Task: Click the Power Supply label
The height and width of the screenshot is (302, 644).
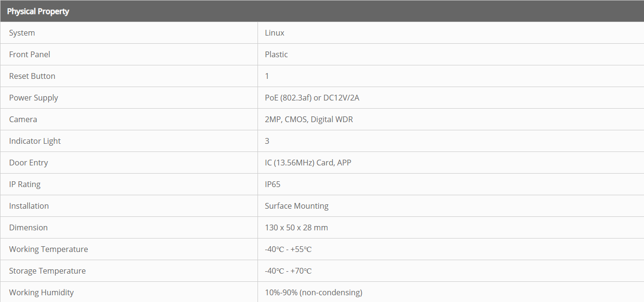Action: tap(34, 98)
